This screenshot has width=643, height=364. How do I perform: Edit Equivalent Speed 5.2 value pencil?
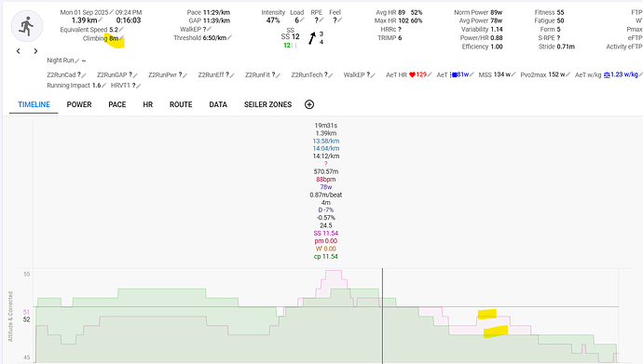(121, 30)
